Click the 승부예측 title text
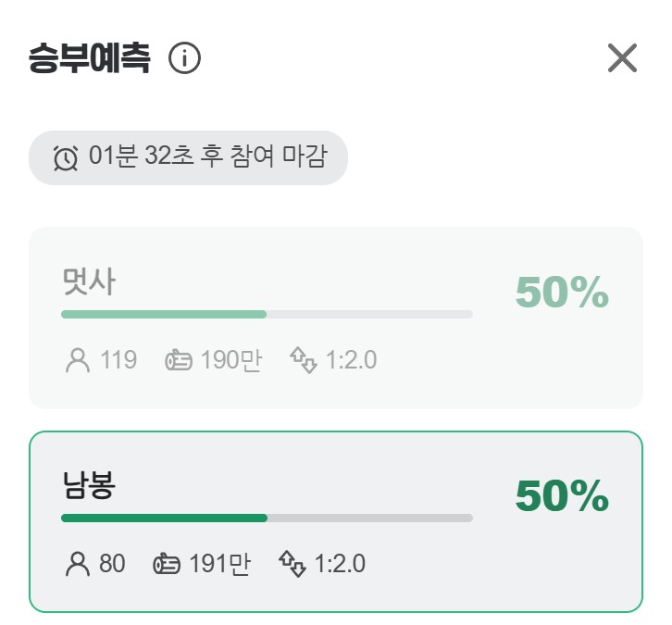 pos(89,58)
